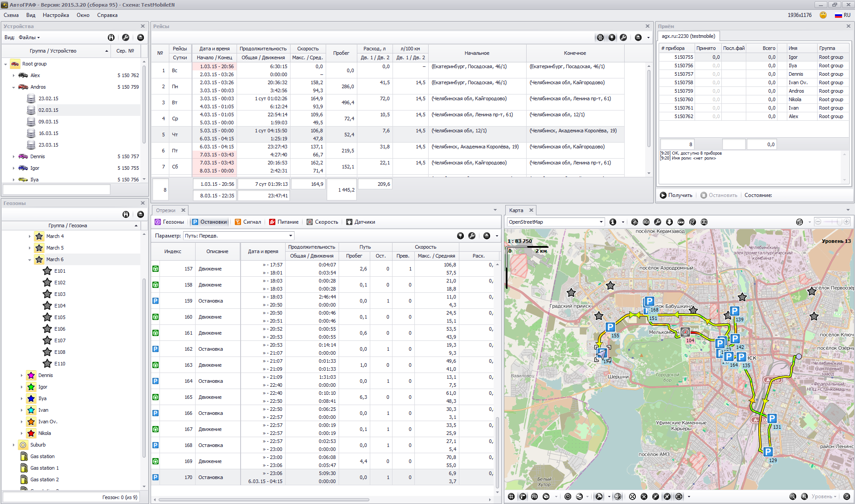The height and width of the screenshot is (504, 855).
Task: Toggle the Скорость segment filter
Action: point(322,222)
